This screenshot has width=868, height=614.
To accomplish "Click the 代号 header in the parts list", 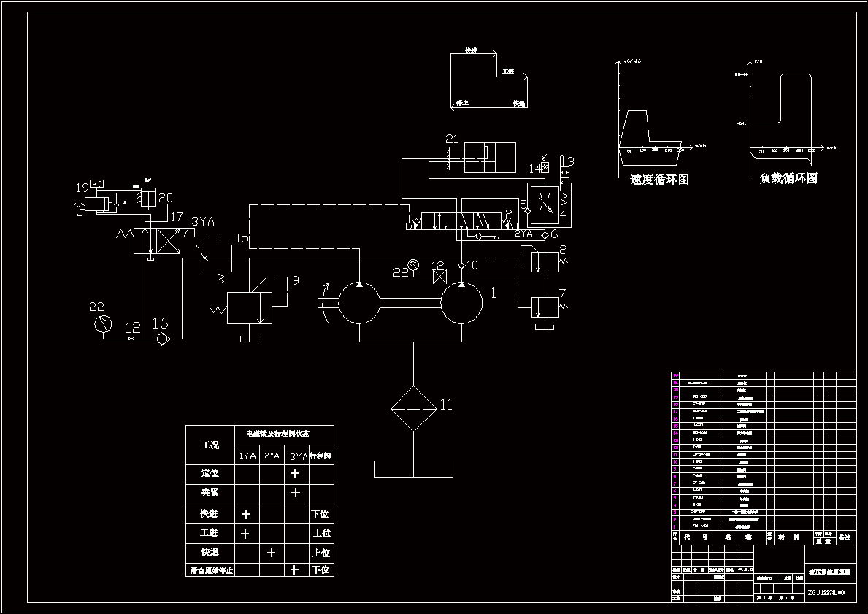I will (x=696, y=537).
